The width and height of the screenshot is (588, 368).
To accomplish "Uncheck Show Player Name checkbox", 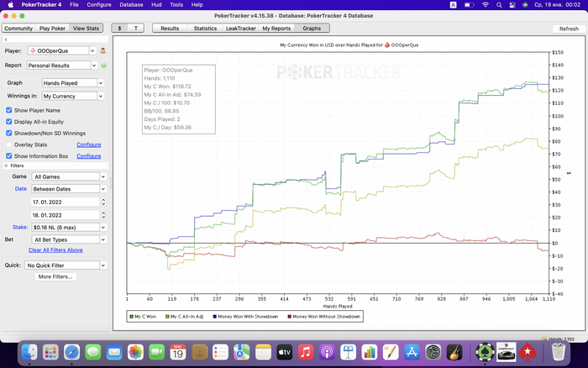I will [9, 110].
